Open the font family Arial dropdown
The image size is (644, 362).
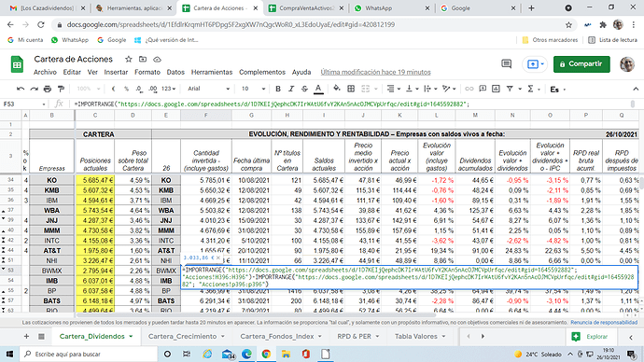pyautogui.click(x=208, y=89)
